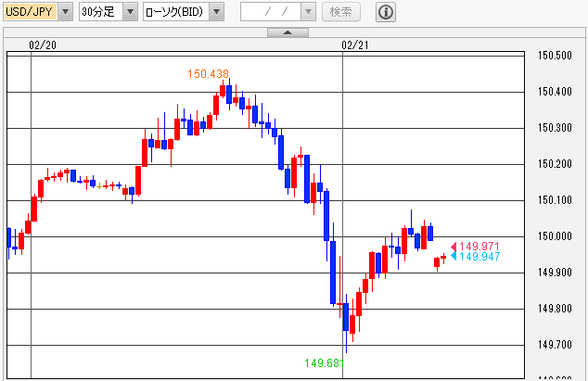The width and height of the screenshot is (588, 381).
Task: Click the 検索 search button
Action: tap(341, 12)
